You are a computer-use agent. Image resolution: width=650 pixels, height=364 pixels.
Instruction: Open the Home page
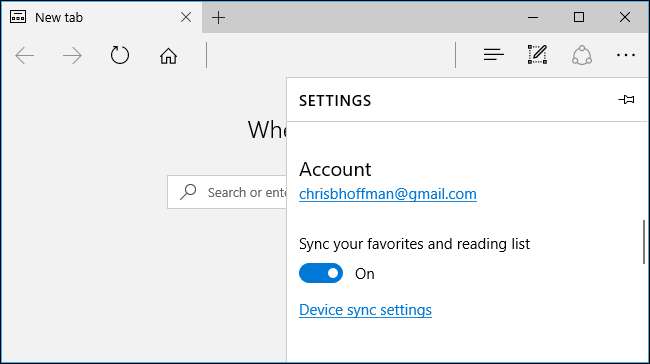pos(168,56)
